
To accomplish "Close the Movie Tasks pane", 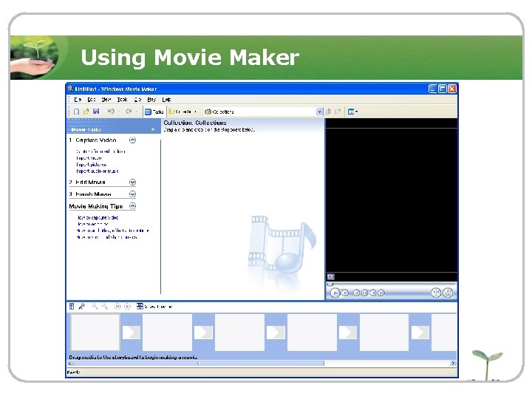I will click(x=153, y=129).
